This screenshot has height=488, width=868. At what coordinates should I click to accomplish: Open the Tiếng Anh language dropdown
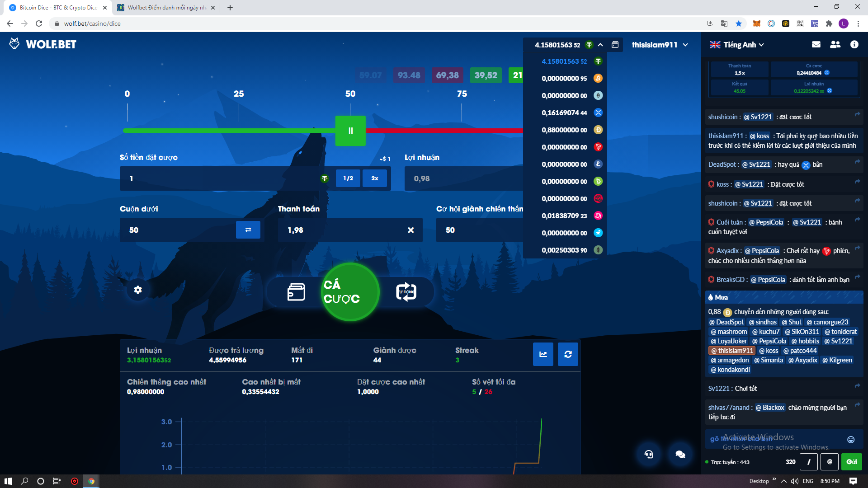click(x=737, y=45)
